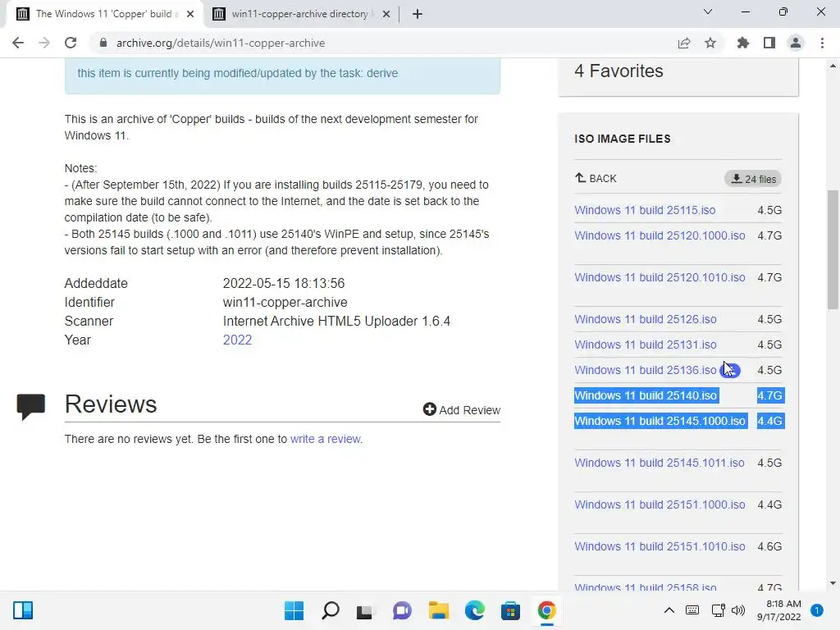Screen dimensions: 840x630
Task: Open Chat icon on taskbar
Action: [x=402, y=610]
